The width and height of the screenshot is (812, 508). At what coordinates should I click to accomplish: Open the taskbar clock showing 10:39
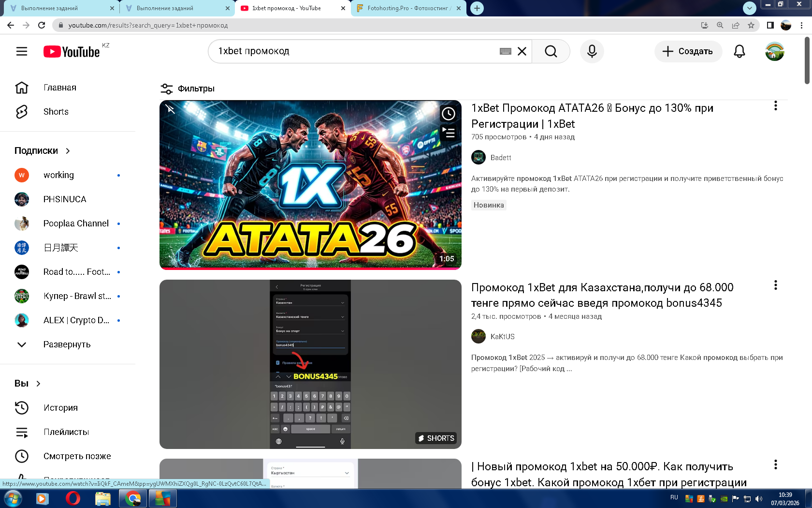[x=785, y=499]
